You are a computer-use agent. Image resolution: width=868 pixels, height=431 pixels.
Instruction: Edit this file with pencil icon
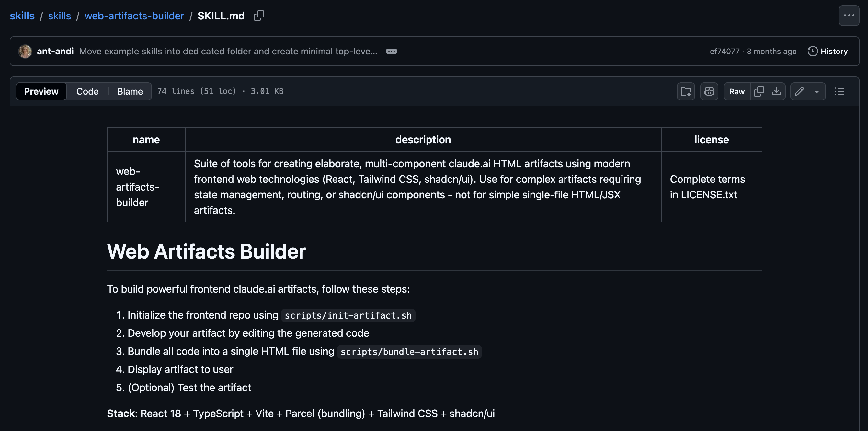(799, 91)
